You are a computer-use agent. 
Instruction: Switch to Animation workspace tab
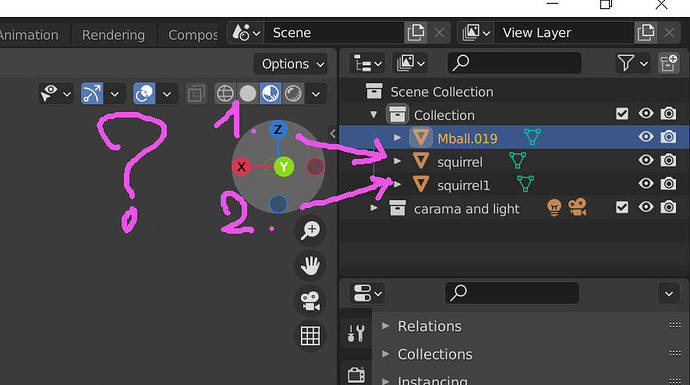28,35
